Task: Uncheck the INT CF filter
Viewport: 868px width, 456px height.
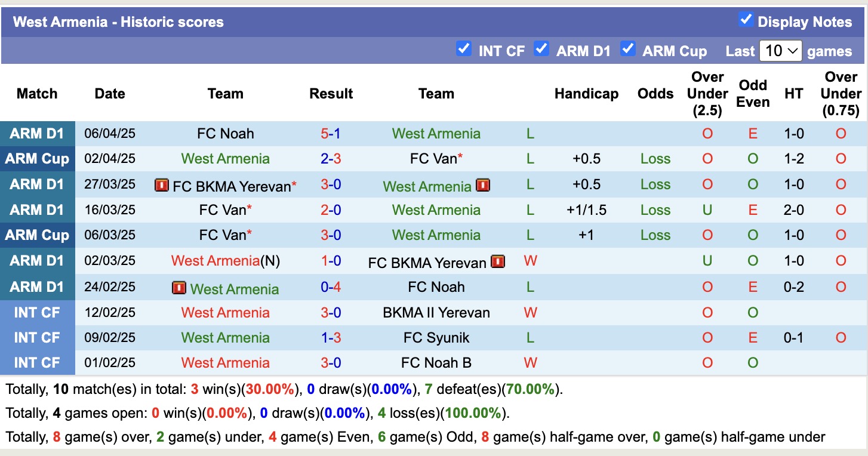Action: pos(464,48)
